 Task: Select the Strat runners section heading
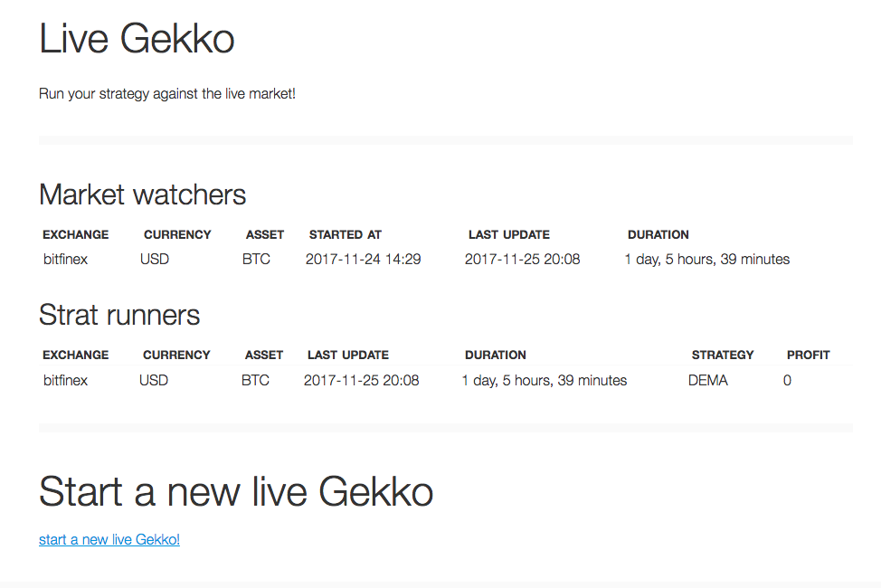click(x=118, y=315)
